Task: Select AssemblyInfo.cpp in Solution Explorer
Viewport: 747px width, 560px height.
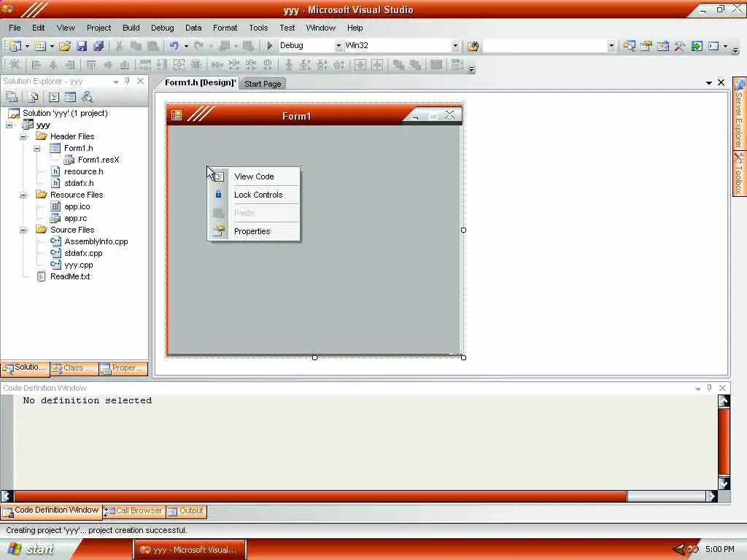Action: click(x=96, y=241)
